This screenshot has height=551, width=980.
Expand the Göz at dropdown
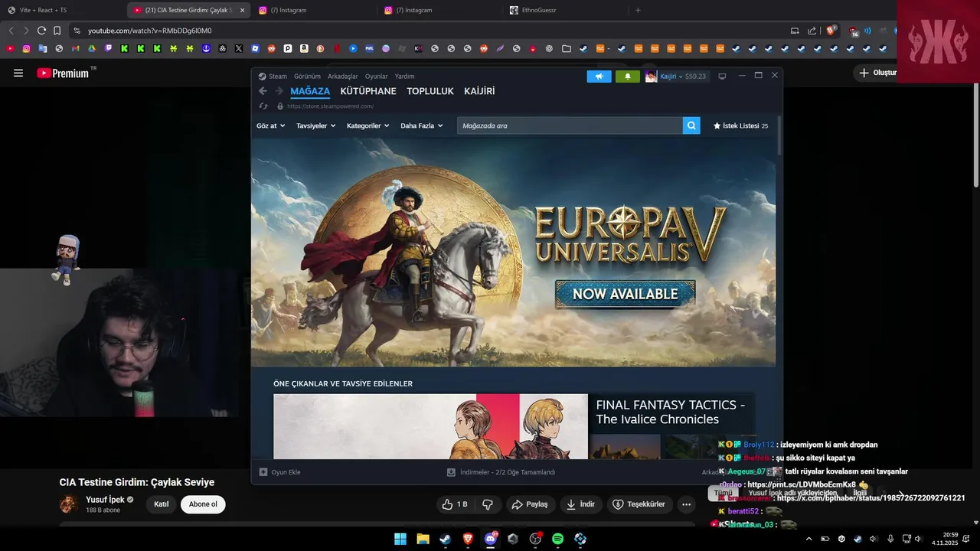[x=270, y=126]
